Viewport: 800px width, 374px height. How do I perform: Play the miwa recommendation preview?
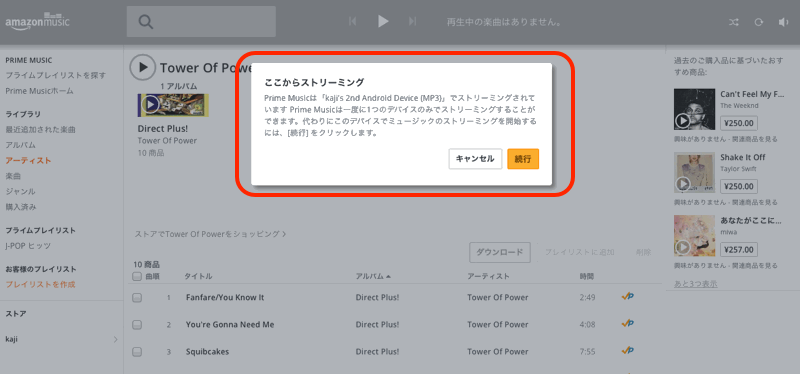[683, 247]
